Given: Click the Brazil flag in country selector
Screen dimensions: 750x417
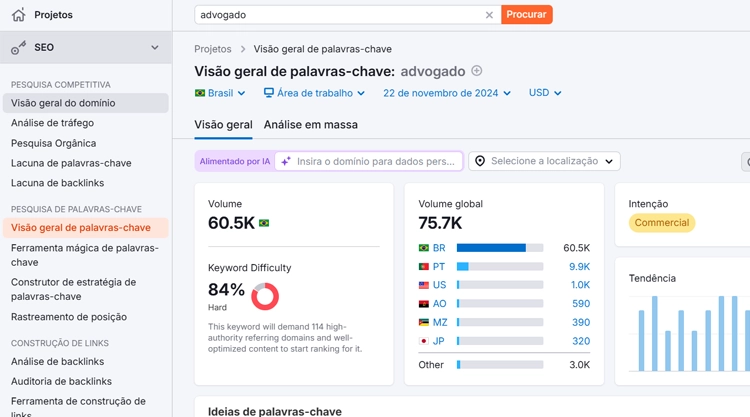Looking at the screenshot, I should (x=200, y=93).
